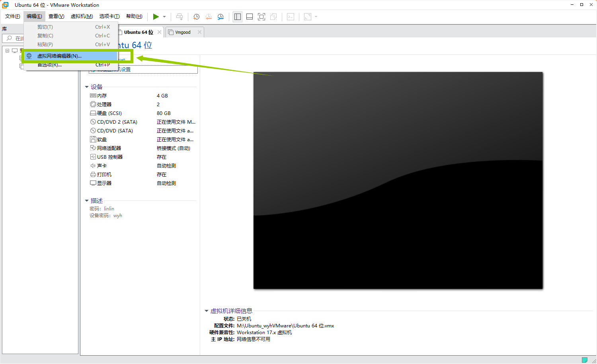Open the 选项卡(T) menu
Image resolution: width=597 pixels, height=364 pixels.
coord(109,16)
